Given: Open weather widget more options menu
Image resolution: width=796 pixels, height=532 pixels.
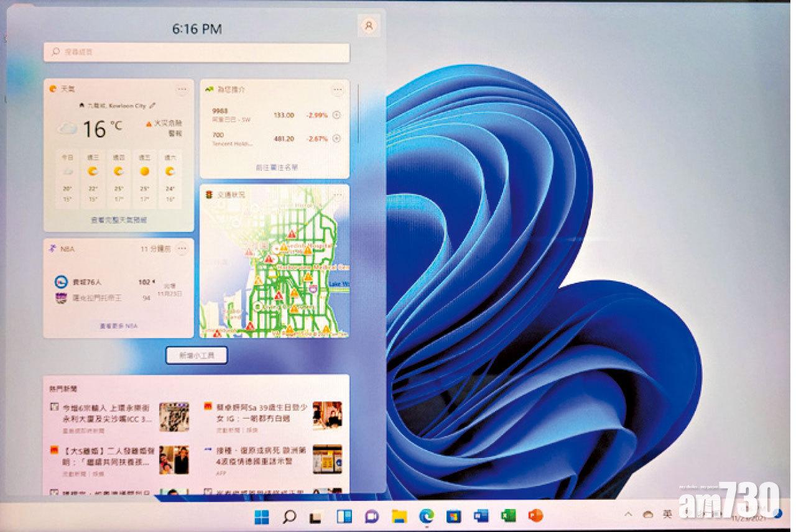Looking at the screenshot, I should (x=182, y=89).
